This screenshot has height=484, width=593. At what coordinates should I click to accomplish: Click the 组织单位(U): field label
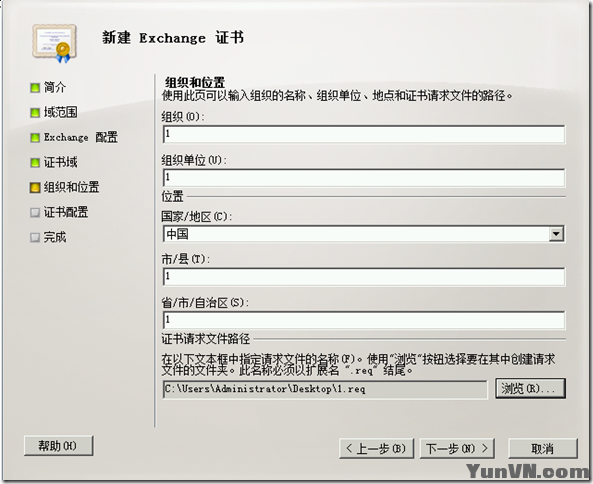tap(194, 160)
